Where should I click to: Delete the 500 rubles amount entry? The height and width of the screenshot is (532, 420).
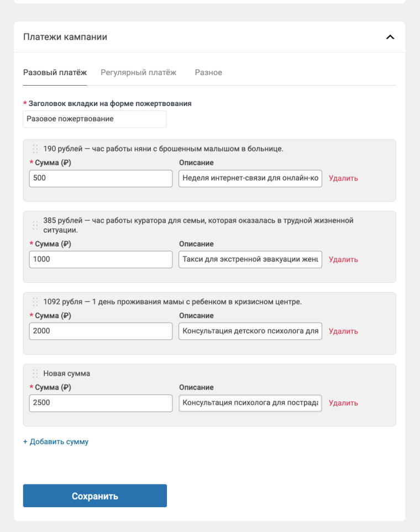pyautogui.click(x=343, y=178)
